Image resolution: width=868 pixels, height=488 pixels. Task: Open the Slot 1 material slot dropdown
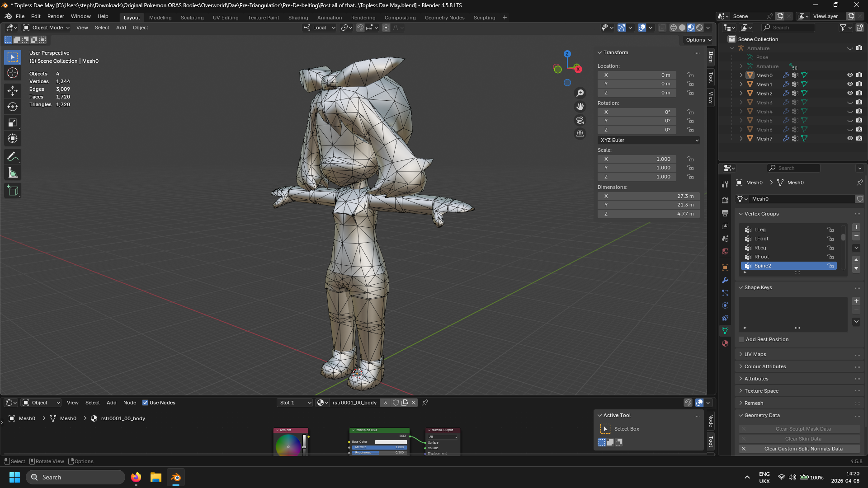coord(295,403)
